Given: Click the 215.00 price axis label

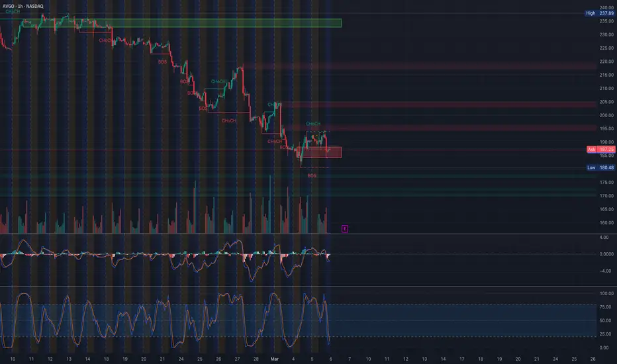Looking at the screenshot, I should point(606,75).
